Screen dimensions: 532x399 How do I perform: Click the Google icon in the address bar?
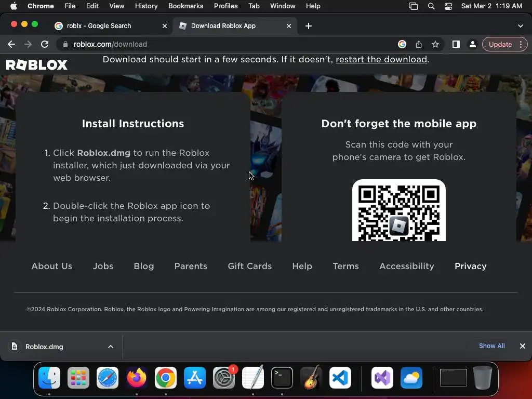pyautogui.click(x=402, y=44)
